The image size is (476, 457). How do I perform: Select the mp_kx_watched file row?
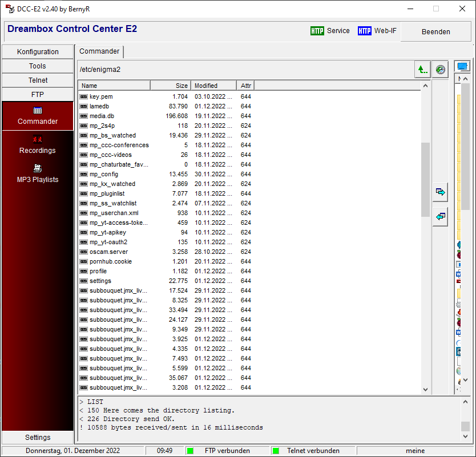pyautogui.click(x=166, y=184)
